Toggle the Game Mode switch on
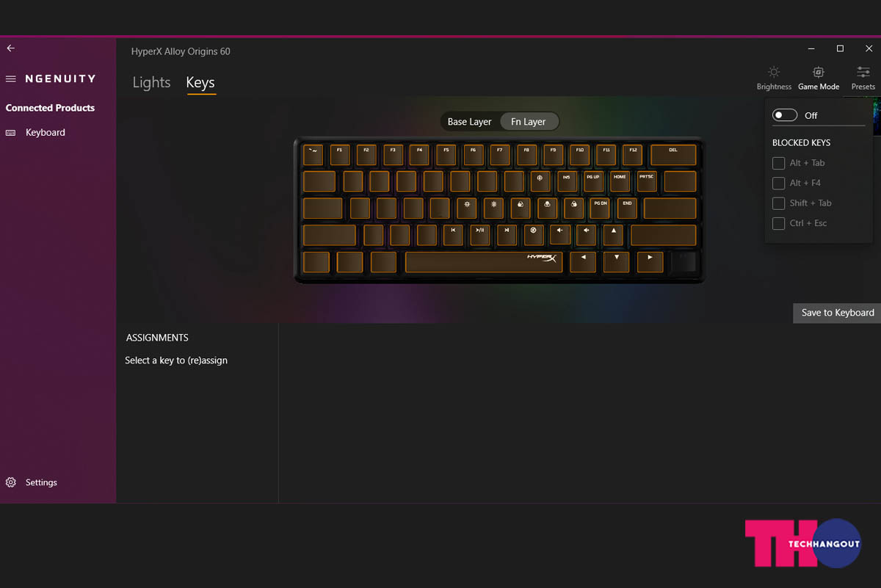The height and width of the screenshot is (588, 881). pos(785,115)
